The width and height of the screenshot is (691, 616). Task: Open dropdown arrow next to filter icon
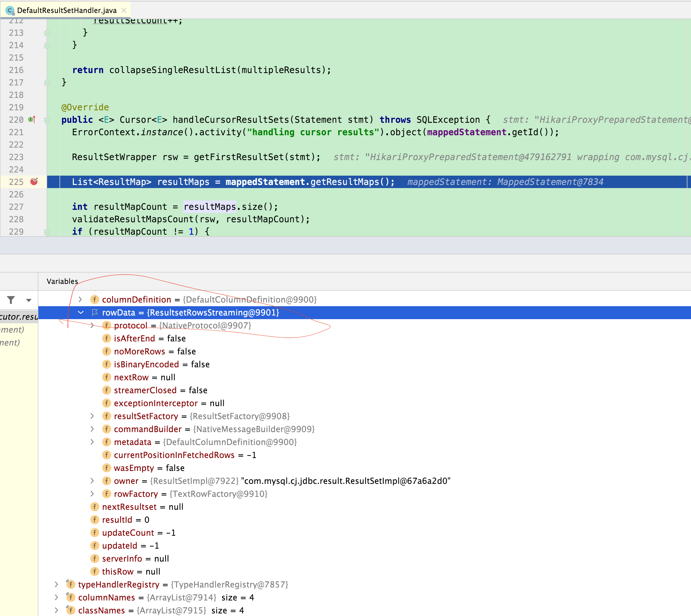pyautogui.click(x=29, y=300)
